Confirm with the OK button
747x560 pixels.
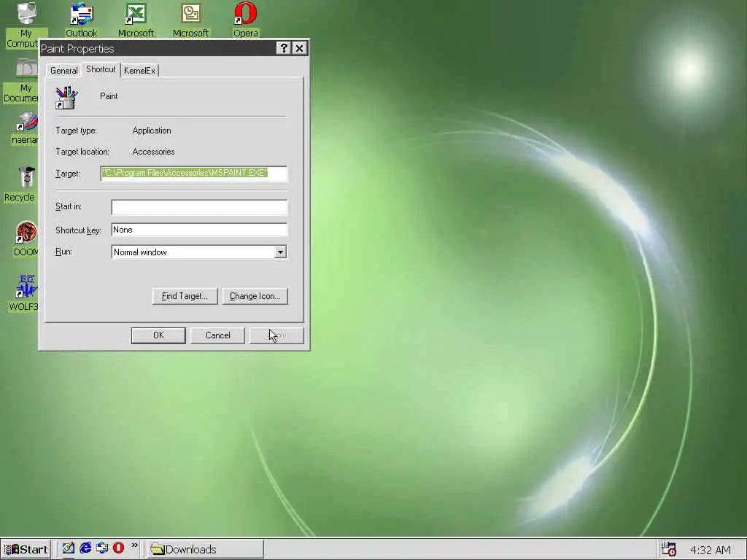tap(158, 335)
